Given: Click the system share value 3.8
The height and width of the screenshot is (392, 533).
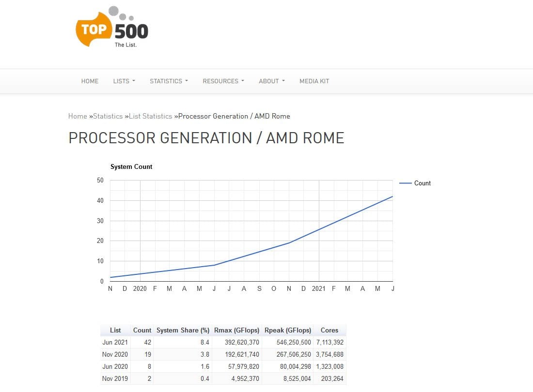Looking at the screenshot, I should pos(204,354).
